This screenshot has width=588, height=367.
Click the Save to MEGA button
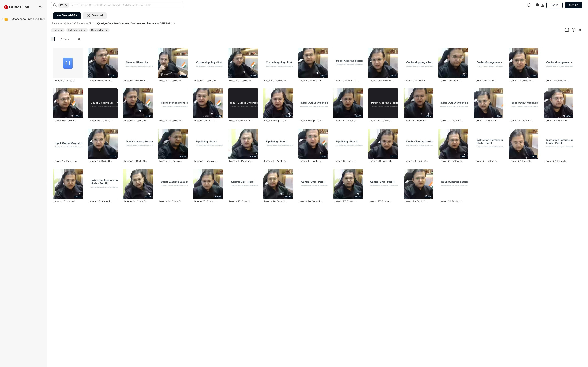click(x=67, y=16)
